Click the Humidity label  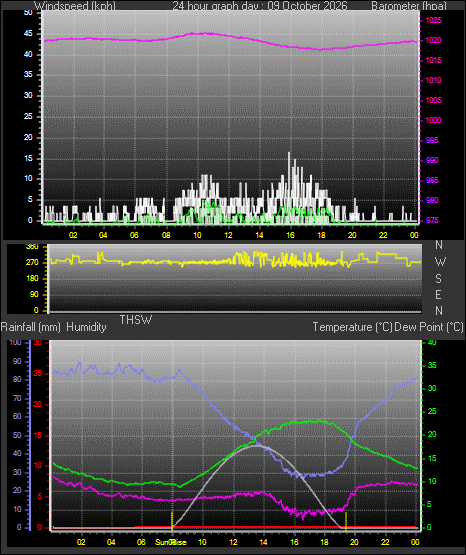point(86,327)
